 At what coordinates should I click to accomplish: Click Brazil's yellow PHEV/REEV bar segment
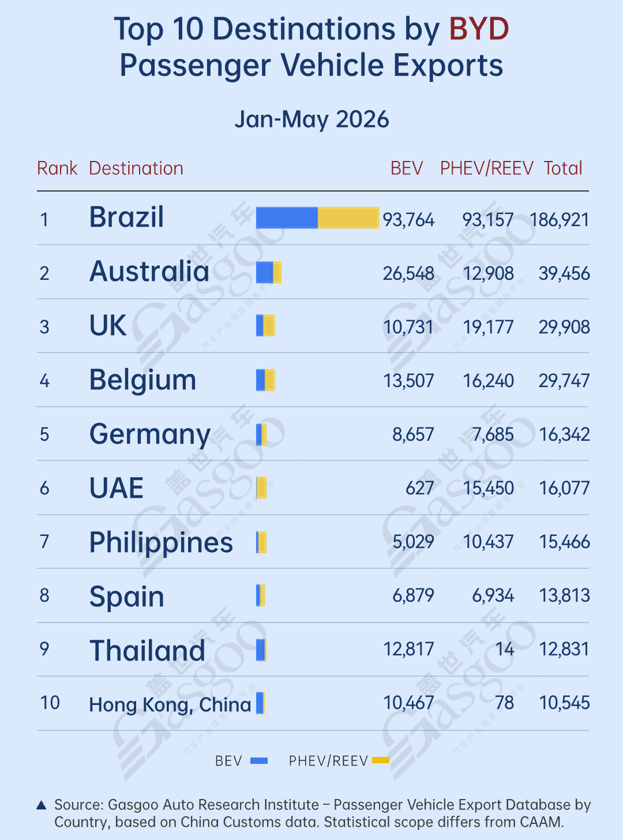pos(348,217)
